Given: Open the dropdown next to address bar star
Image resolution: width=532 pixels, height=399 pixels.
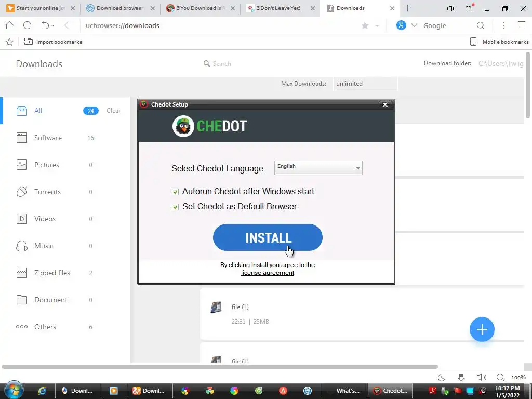Looking at the screenshot, I should pos(377,26).
